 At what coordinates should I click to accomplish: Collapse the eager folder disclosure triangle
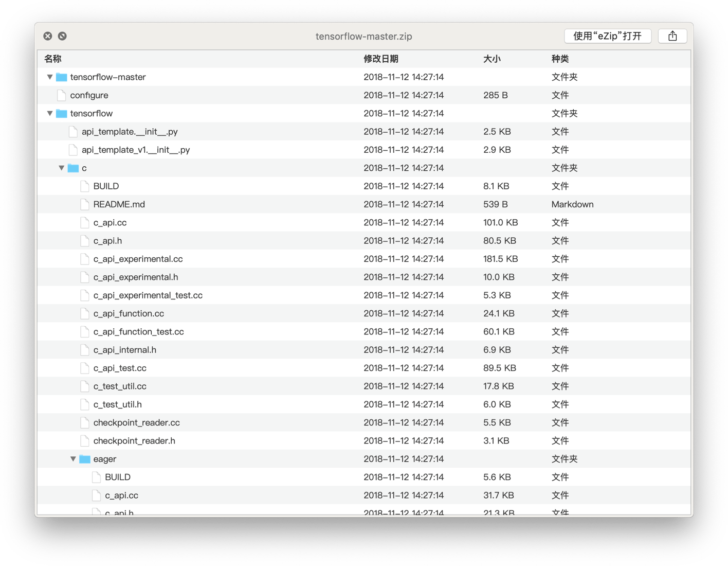coord(73,459)
